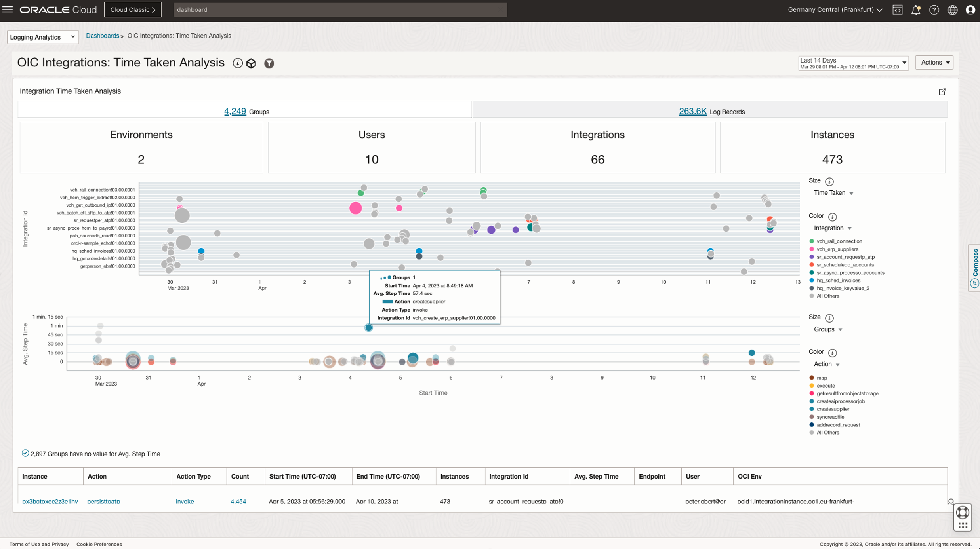
Task: Open the Cloud Shell developer console icon
Action: point(898,9)
